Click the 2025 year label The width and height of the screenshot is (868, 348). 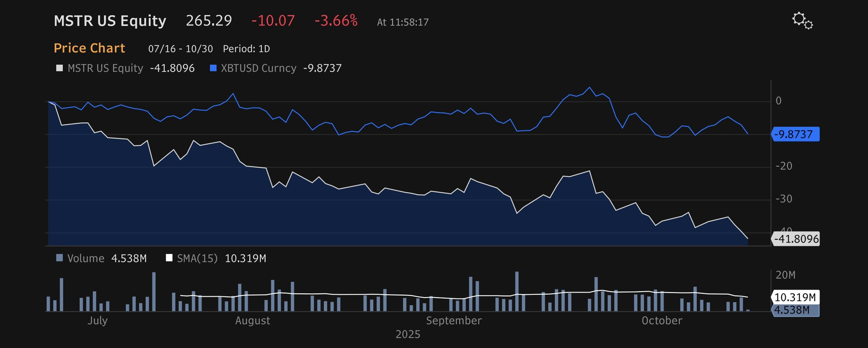pos(408,334)
